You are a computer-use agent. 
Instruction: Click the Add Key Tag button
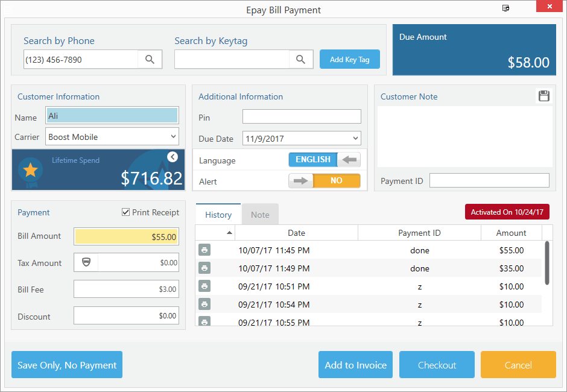coord(350,60)
